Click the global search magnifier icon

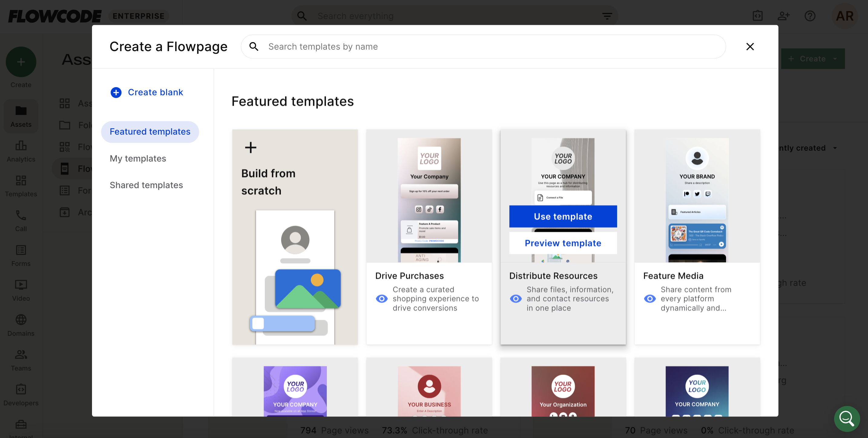coord(301,16)
